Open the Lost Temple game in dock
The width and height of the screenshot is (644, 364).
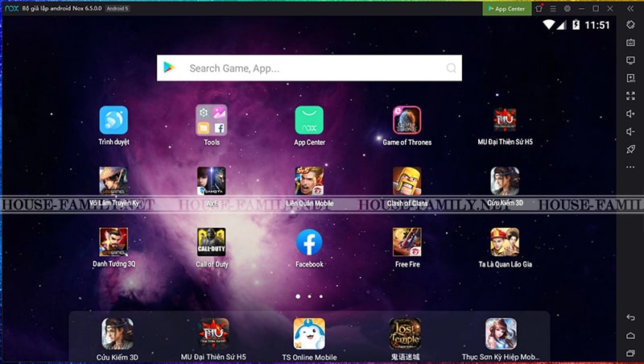[x=406, y=333]
